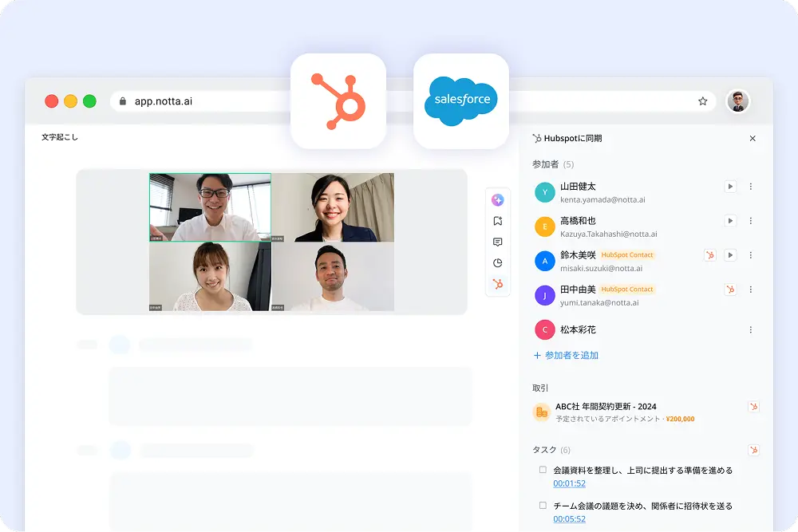Close the Hubspotに同期 panel
The image size is (798, 532).
pyautogui.click(x=753, y=138)
